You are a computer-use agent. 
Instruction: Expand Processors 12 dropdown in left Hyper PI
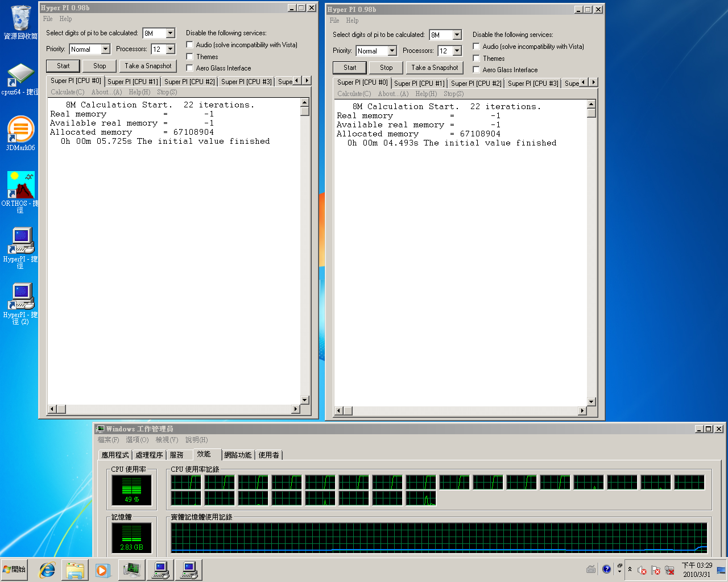click(171, 49)
